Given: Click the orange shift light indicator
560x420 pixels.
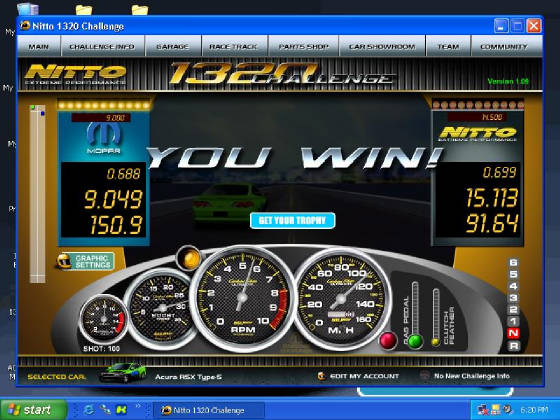Looking at the screenshot, I should click(189, 259).
